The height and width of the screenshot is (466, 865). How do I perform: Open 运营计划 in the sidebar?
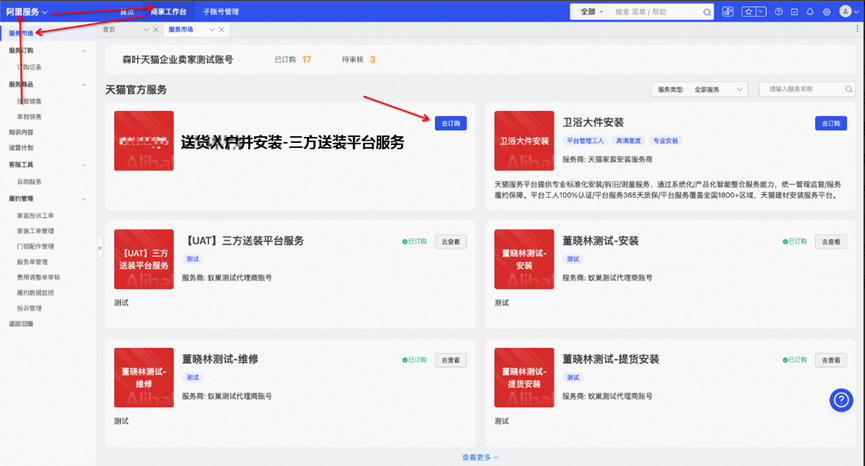click(21, 148)
